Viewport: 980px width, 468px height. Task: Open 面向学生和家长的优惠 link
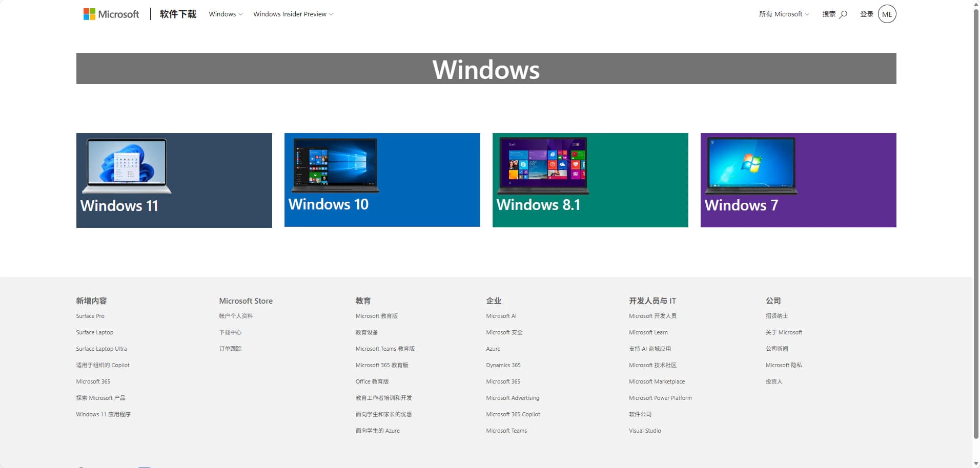pyautogui.click(x=384, y=414)
